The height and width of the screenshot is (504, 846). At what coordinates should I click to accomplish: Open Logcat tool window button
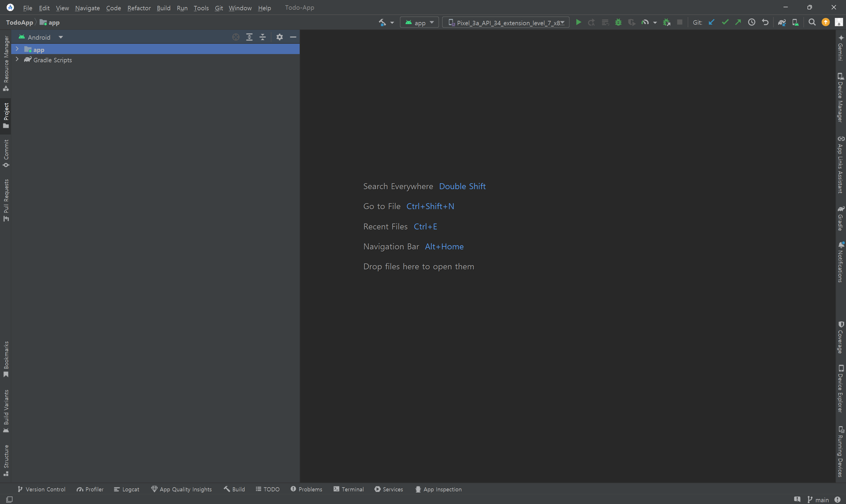pyautogui.click(x=126, y=489)
